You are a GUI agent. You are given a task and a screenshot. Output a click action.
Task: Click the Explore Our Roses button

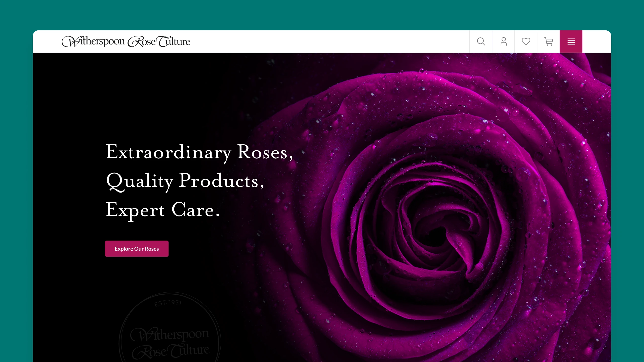coord(137,249)
